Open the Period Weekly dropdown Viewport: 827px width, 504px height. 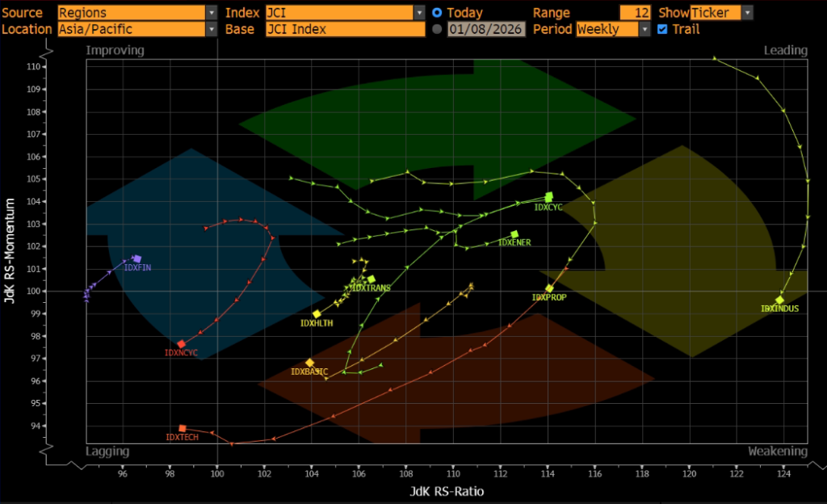pyautogui.click(x=644, y=29)
